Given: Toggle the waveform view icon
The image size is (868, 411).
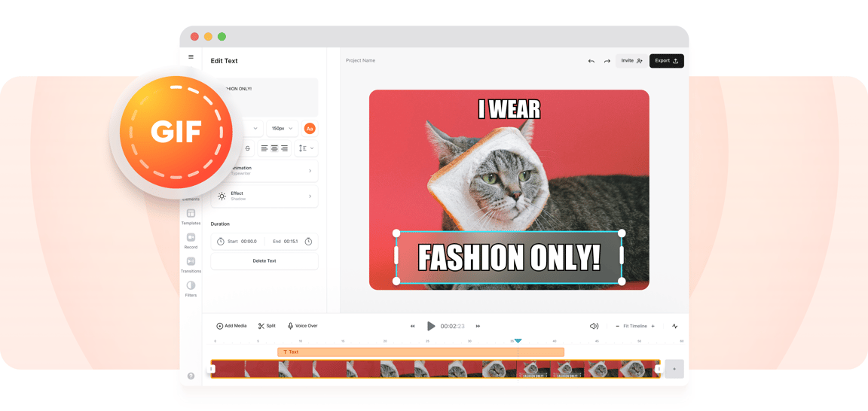Looking at the screenshot, I should tap(675, 327).
